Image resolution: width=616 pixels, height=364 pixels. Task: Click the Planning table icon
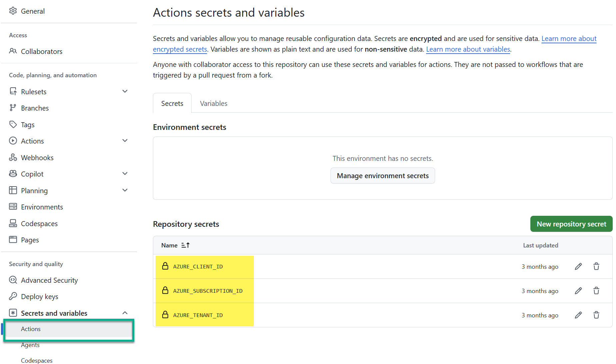click(x=13, y=190)
